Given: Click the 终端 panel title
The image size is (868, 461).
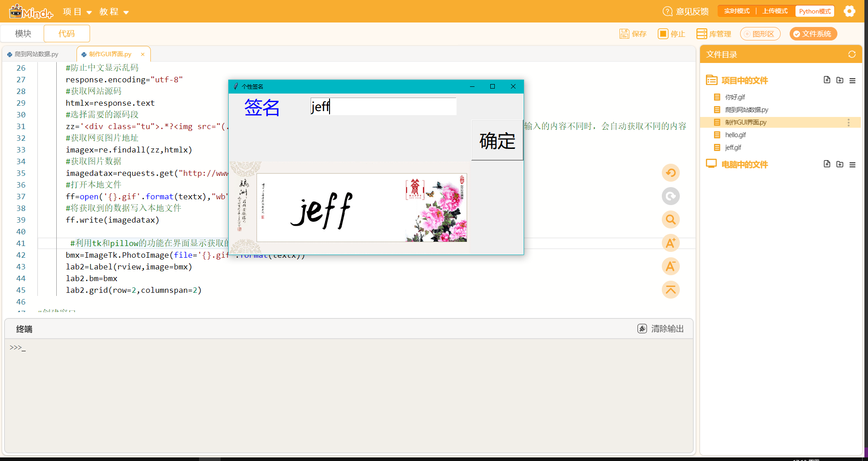Looking at the screenshot, I should 24,329.
